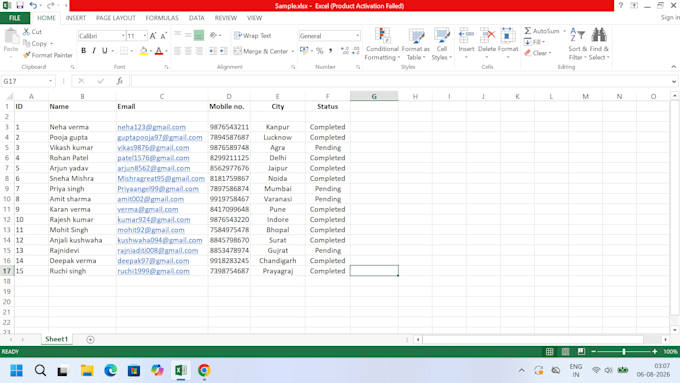This screenshot has height=383, width=680.
Task: Switch to the FORMULAS tab
Action: (x=162, y=18)
